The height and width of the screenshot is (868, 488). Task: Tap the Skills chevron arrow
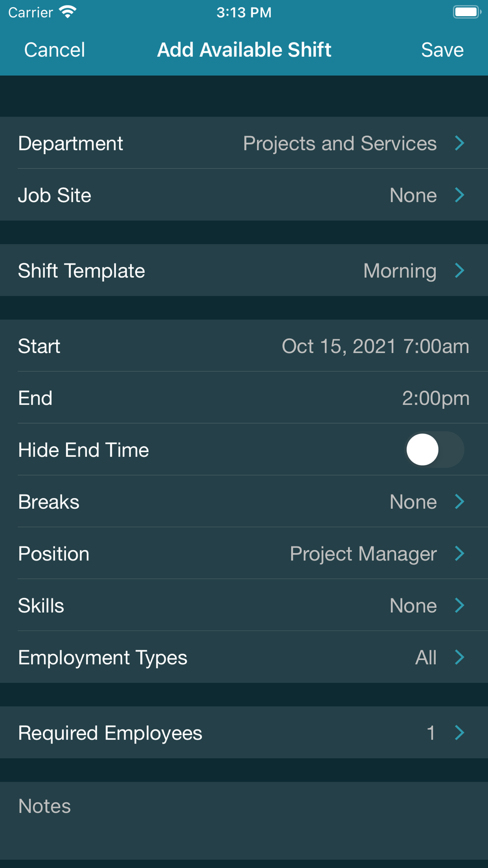click(460, 605)
